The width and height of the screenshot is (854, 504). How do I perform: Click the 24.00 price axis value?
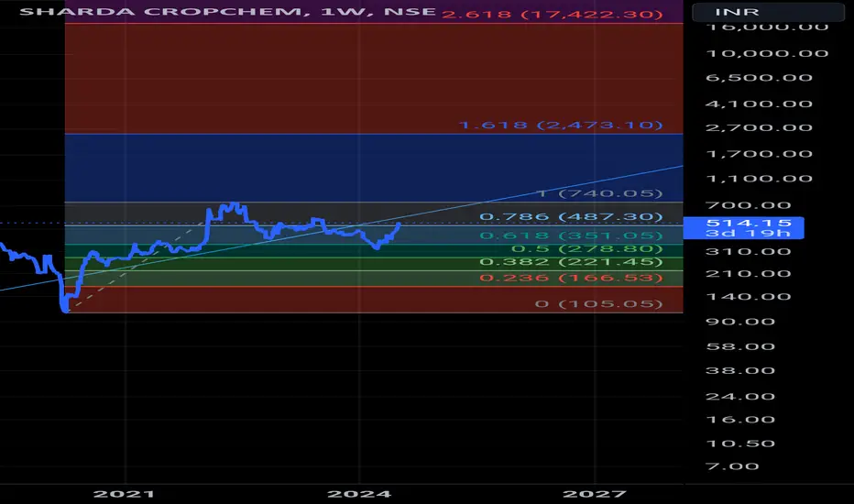[x=740, y=397]
